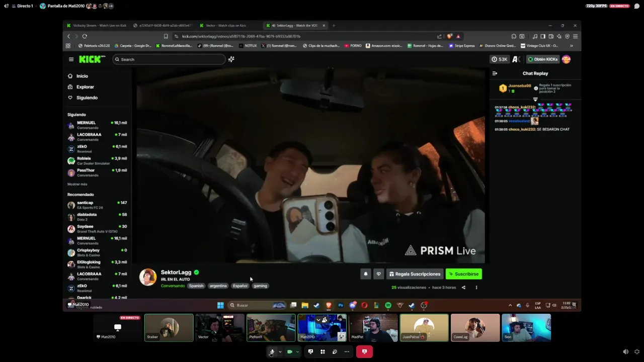Select Vector's video tile
Image resolution: width=644 pixels, height=362 pixels.
(220, 328)
